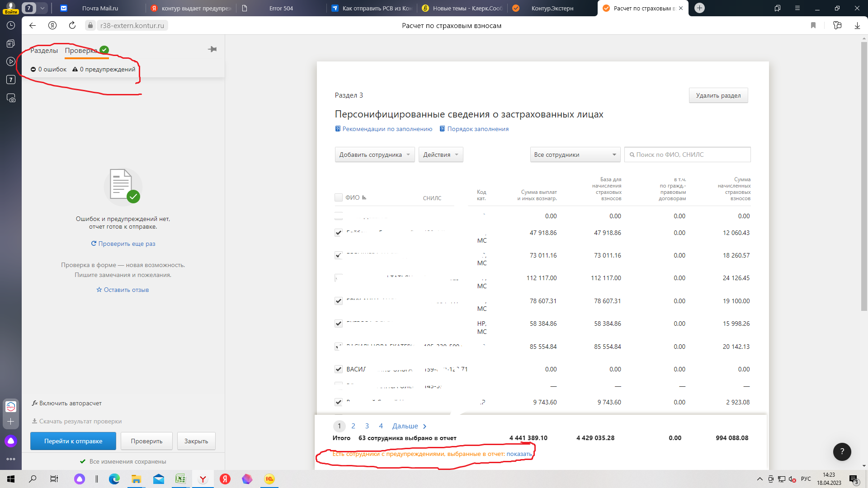
Task: Toggle checkbox in row with 112 117.00
Action: pyautogui.click(x=339, y=278)
